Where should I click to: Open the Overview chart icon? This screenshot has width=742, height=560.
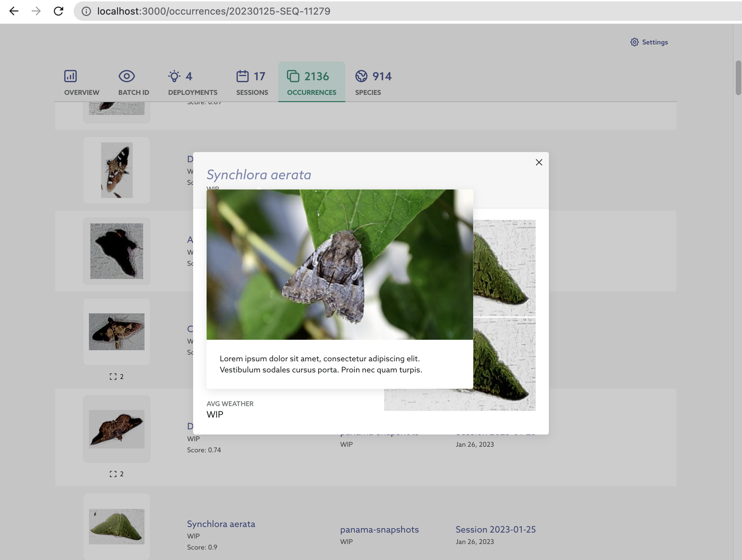71,76
